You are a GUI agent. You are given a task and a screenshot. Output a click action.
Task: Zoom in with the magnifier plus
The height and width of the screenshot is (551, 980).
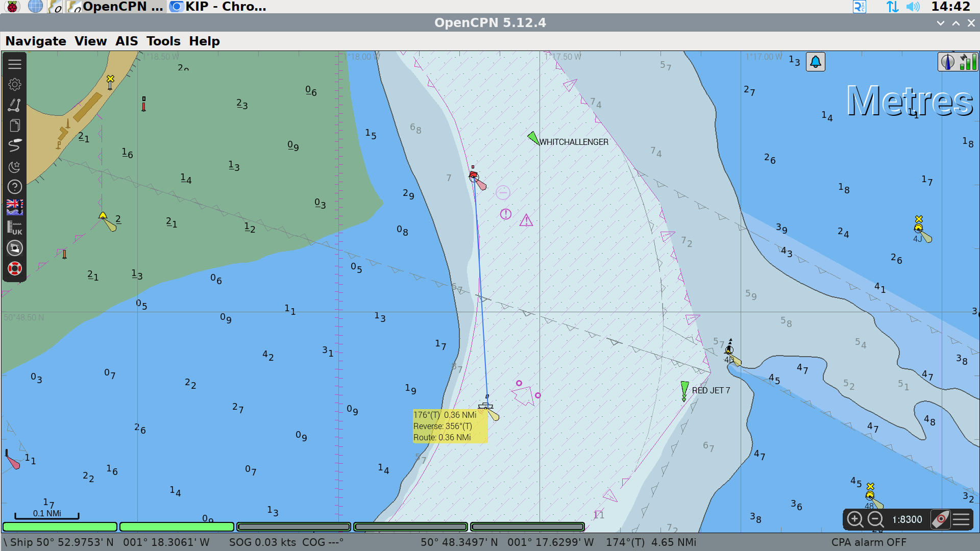(x=855, y=519)
